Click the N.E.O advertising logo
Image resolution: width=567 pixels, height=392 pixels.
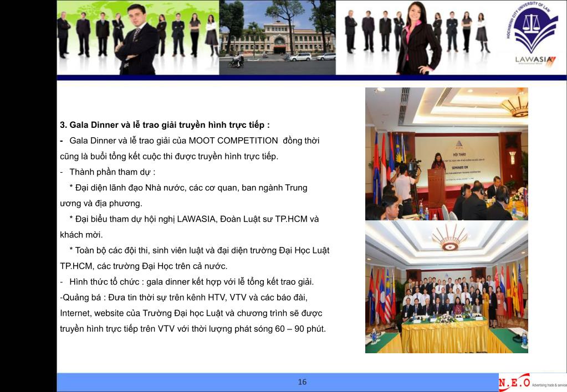(532, 382)
